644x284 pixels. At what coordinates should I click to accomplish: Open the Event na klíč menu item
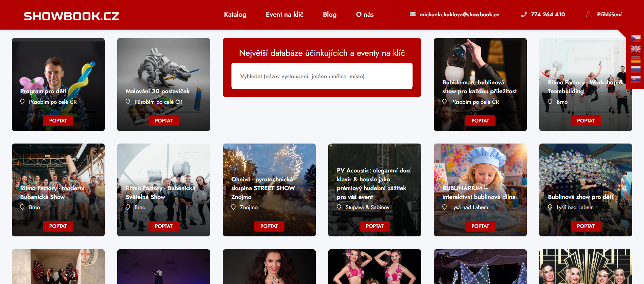click(x=284, y=14)
